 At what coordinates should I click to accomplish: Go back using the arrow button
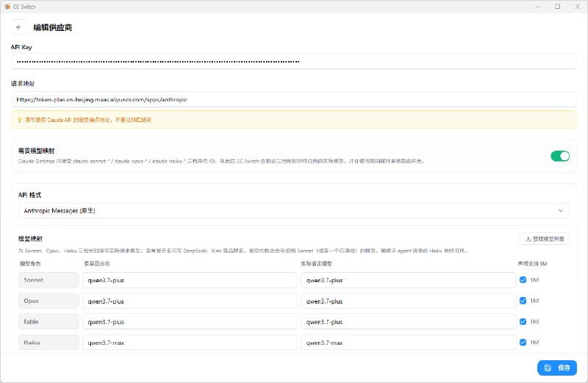click(x=18, y=27)
